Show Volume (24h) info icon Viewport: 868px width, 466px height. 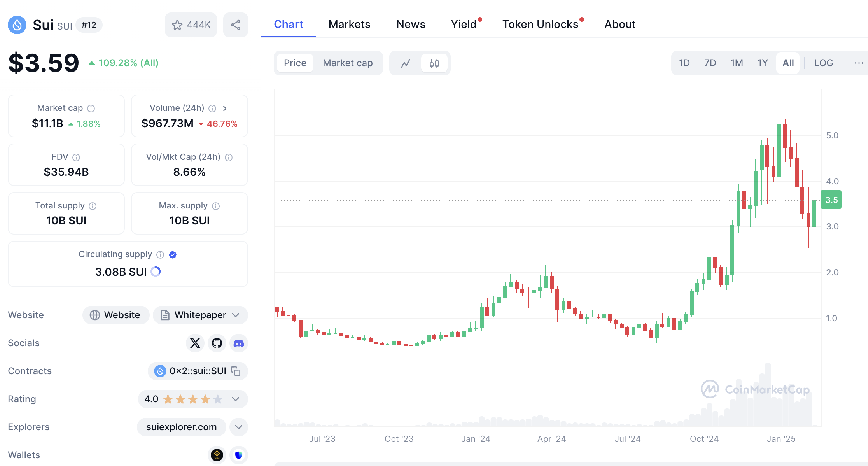[212, 109]
